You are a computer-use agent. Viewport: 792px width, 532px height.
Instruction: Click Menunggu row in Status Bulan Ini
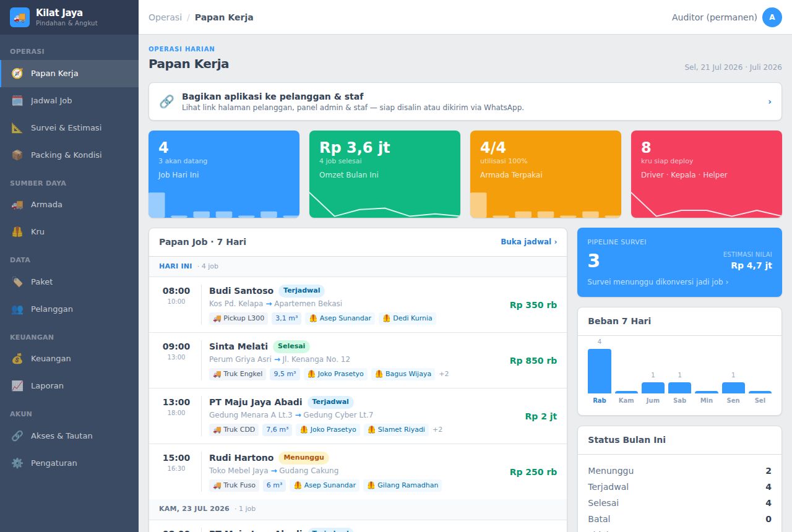[679, 471]
